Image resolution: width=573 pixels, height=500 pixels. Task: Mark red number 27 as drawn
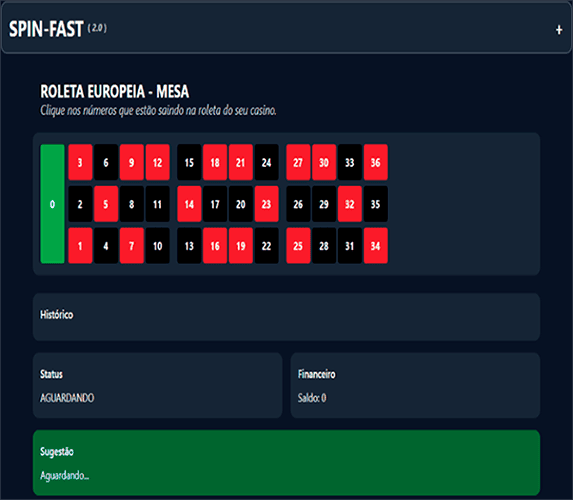click(298, 162)
